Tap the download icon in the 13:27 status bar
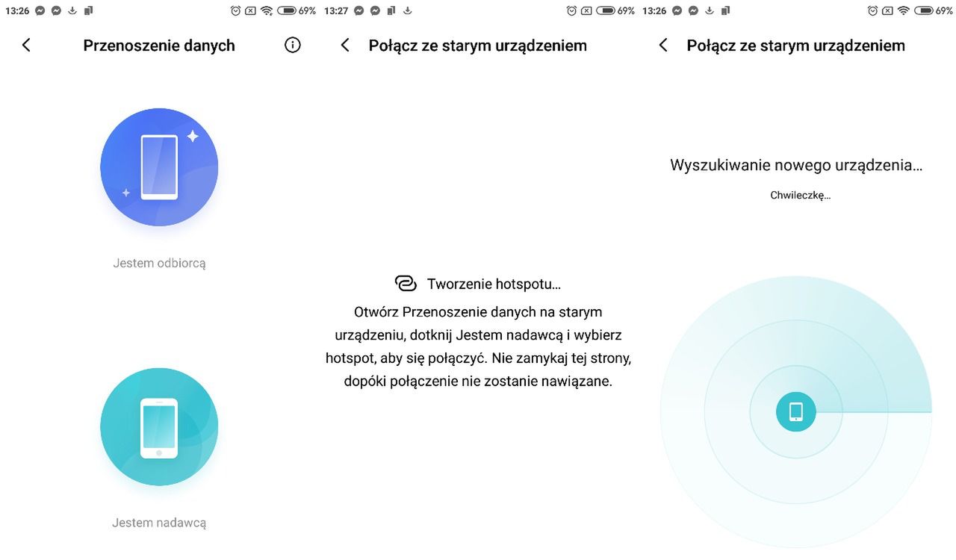This screenshot has width=956, height=560. click(408, 11)
